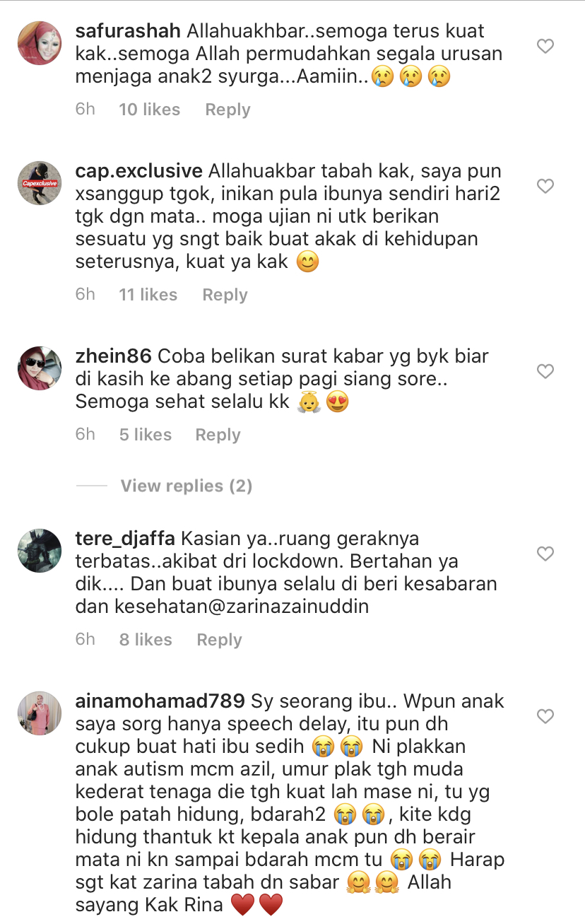This screenshot has width=585, height=924.
Task: Open ainamohamad789's profile picture
Action: (39, 714)
